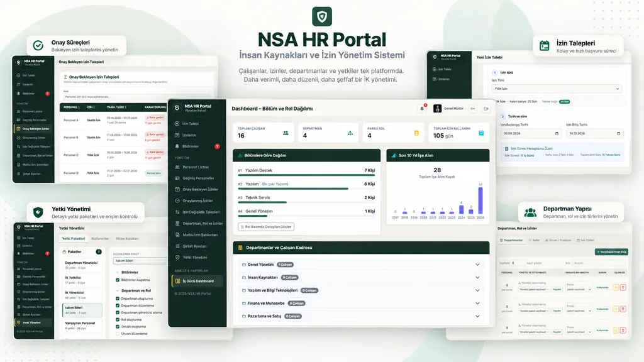Switch to the İzin Türleri tab

(x=586, y=240)
